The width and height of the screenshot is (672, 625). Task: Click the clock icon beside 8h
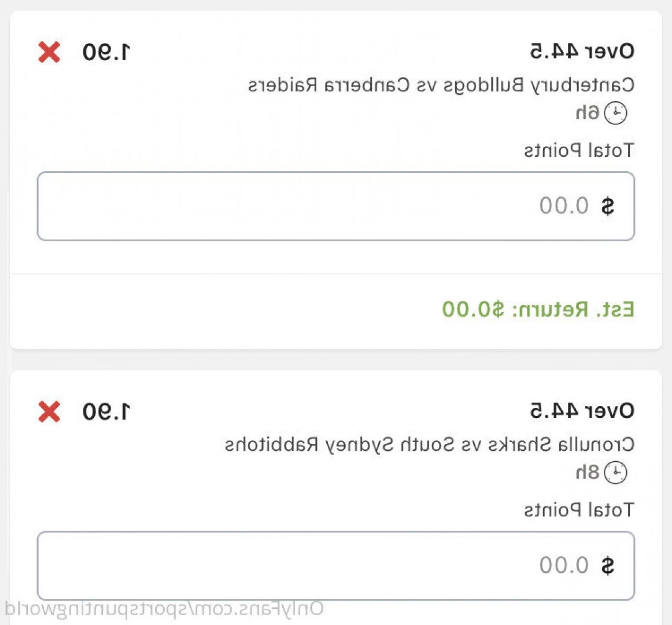[615, 473]
